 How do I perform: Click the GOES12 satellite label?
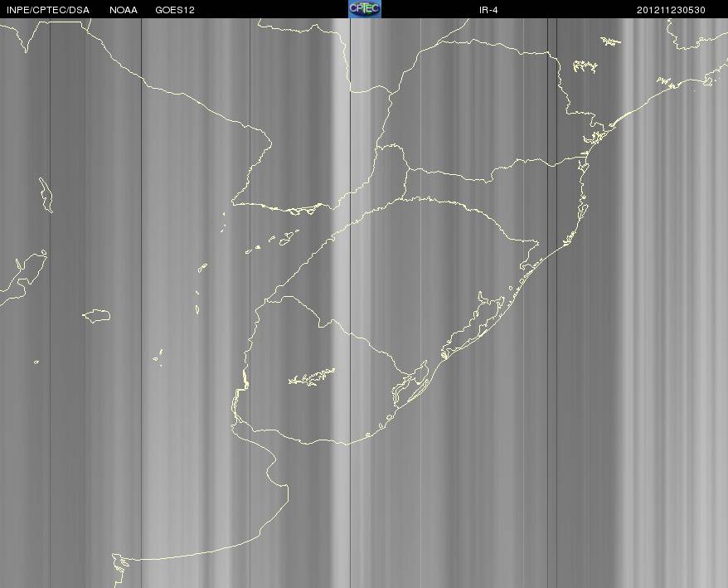tap(175, 10)
